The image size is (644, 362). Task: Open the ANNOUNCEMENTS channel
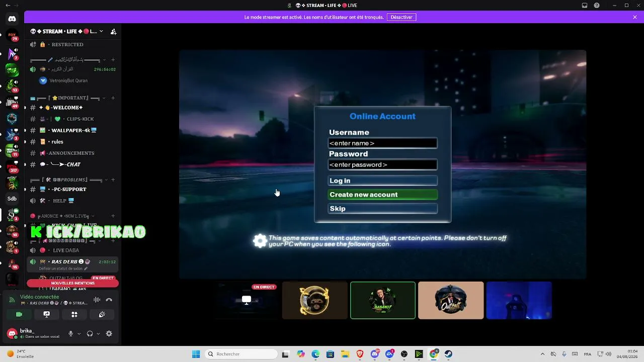[72, 153]
